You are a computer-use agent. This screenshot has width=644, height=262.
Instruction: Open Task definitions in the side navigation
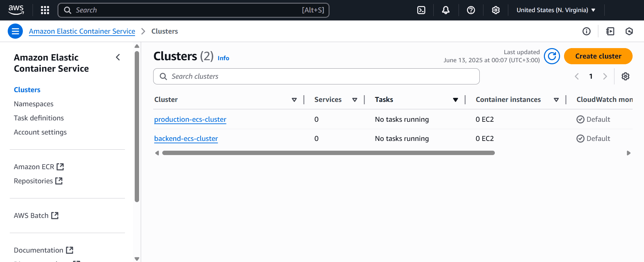pyautogui.click(x=39, y=118)
